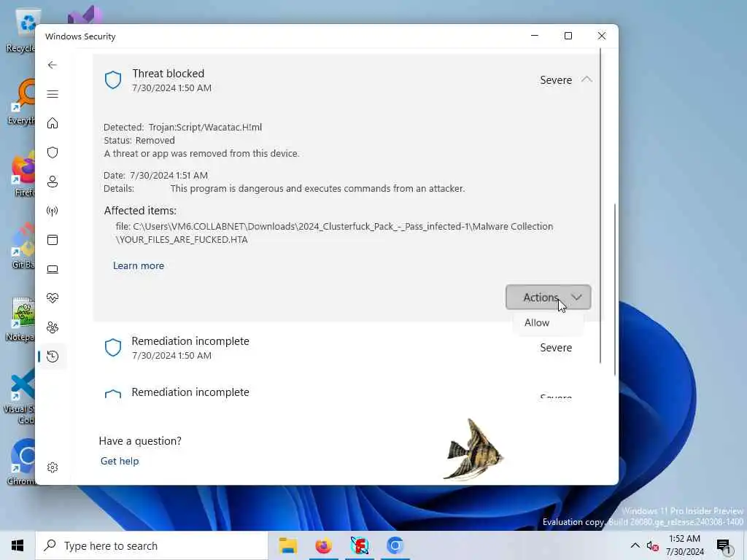Screen dimensions: 747x560
Task: Open the notification center icon
Action: [x=724, y=545]
